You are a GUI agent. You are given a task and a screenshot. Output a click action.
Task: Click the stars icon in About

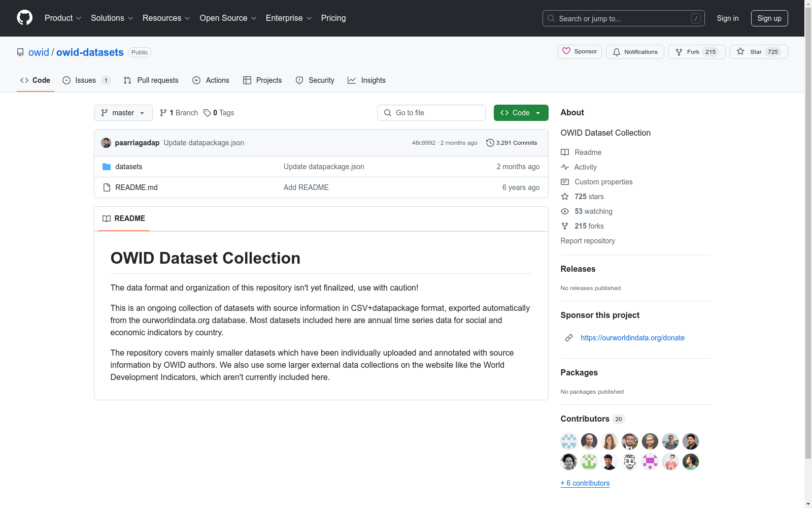point(565,197)
